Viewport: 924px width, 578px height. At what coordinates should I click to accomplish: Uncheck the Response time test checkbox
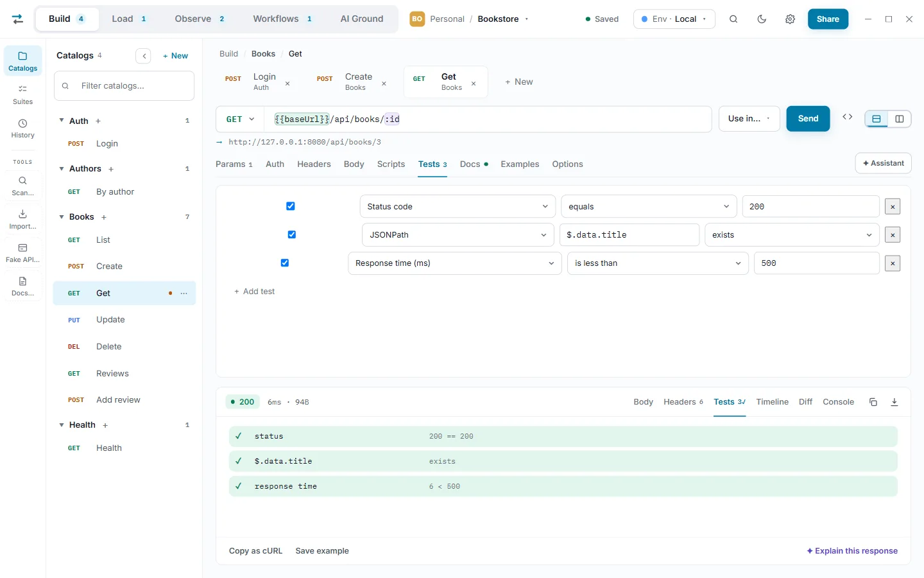point(285,263)
